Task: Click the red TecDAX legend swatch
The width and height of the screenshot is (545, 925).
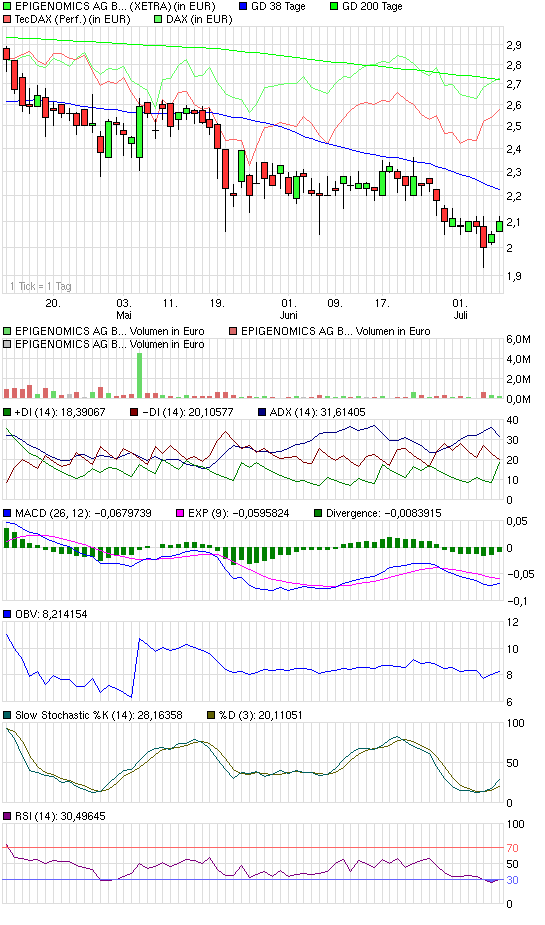Action: (x=7, y=19)
